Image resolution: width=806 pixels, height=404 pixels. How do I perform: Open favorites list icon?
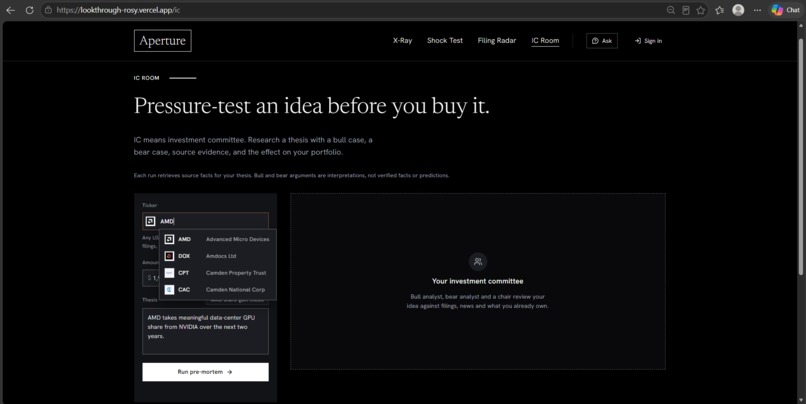(x=720, y=10)
